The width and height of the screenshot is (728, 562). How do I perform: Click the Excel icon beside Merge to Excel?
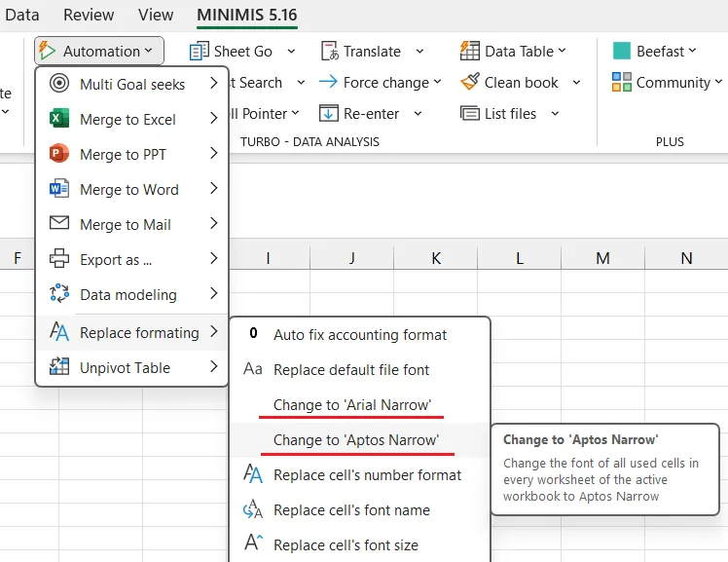point(59,119)
